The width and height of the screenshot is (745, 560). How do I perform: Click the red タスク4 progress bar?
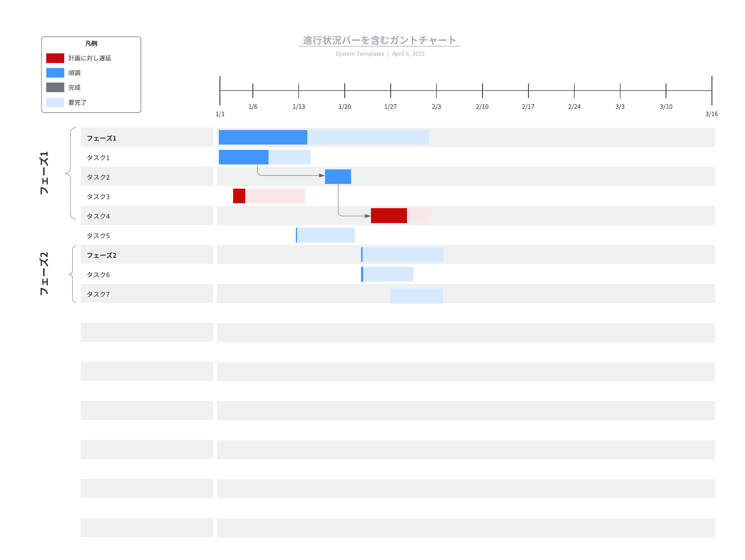[x=388, y=216]
